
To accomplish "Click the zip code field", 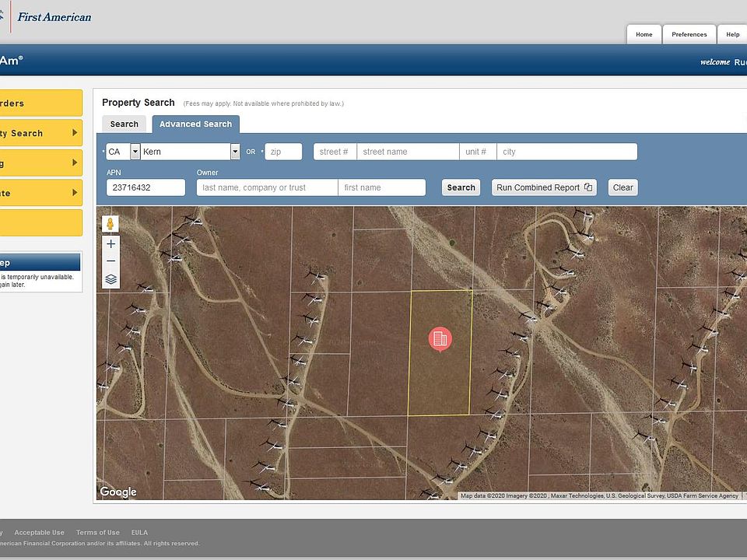I will (x=283, y=152).
